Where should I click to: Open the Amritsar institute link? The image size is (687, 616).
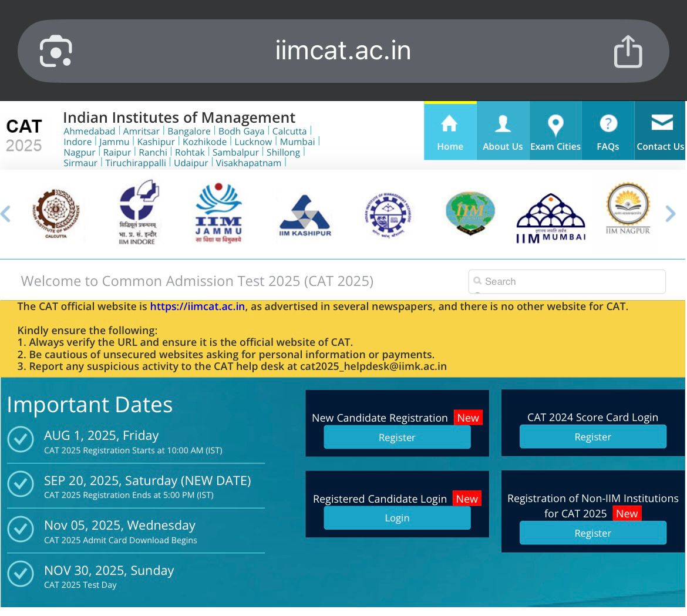coord(141,131)
